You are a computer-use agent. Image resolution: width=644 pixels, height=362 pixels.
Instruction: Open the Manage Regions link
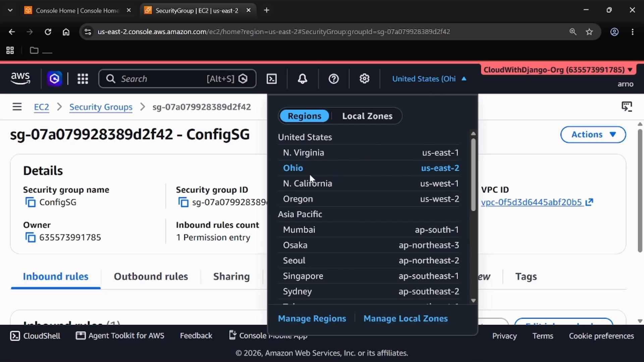tap(312, 318)
